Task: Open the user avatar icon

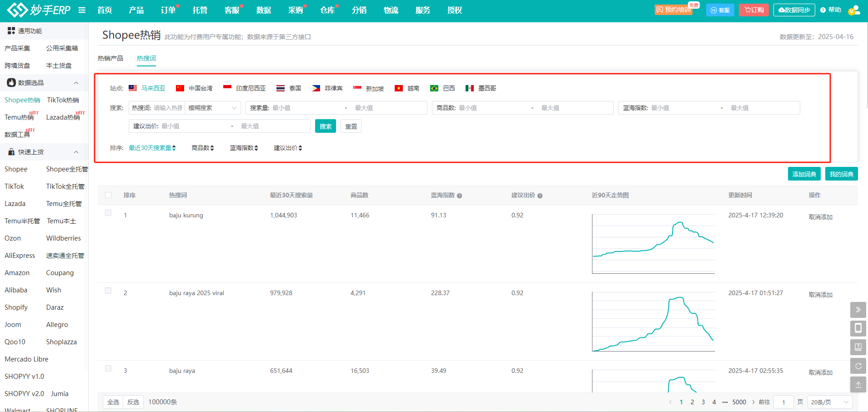Action: [x=854, y=10]
